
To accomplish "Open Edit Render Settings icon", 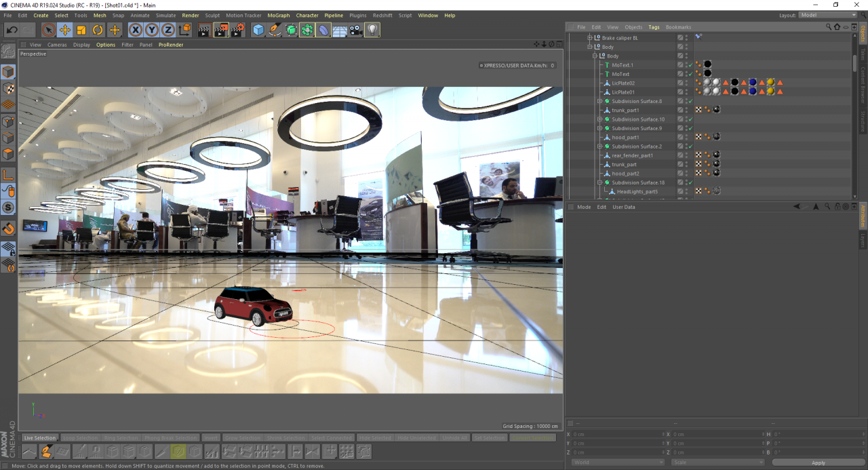I will pos(237,30).
